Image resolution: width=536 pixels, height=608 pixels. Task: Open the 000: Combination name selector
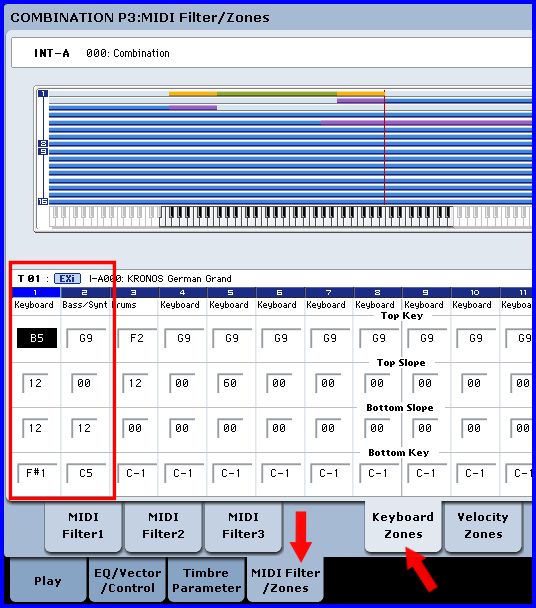(x=128, y=53)
